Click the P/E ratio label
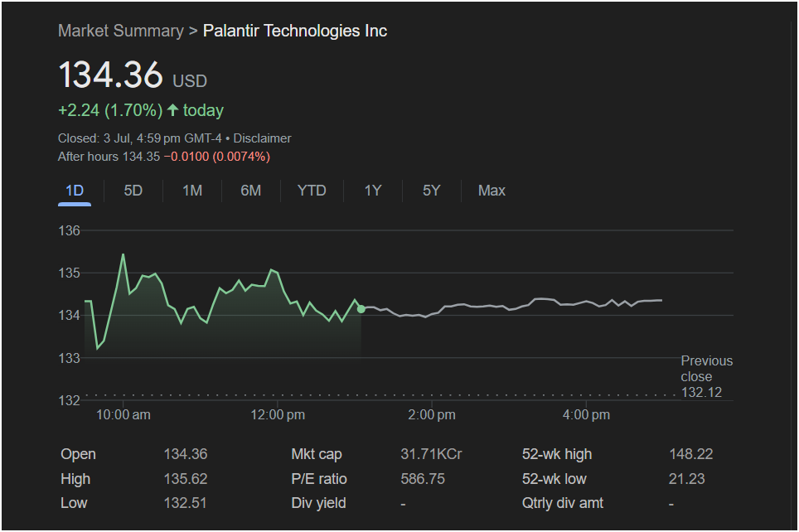Screen dimensions: 799x532 319,479
